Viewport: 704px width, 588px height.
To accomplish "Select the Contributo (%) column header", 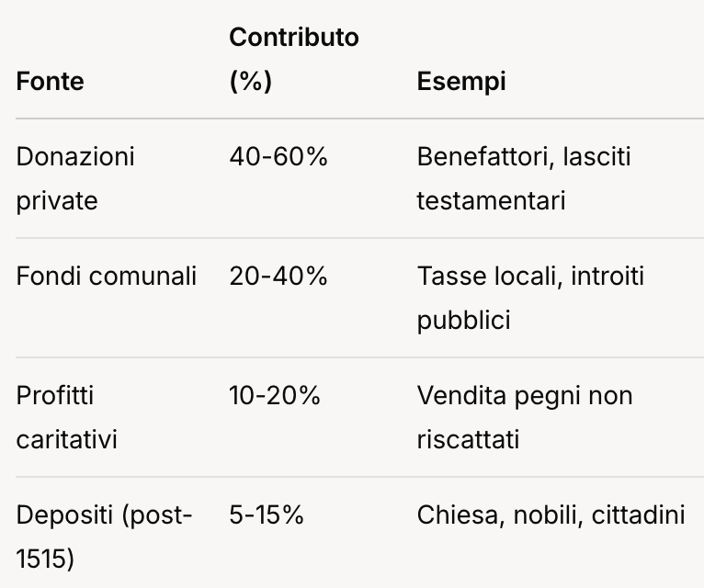I will [293, 60].
